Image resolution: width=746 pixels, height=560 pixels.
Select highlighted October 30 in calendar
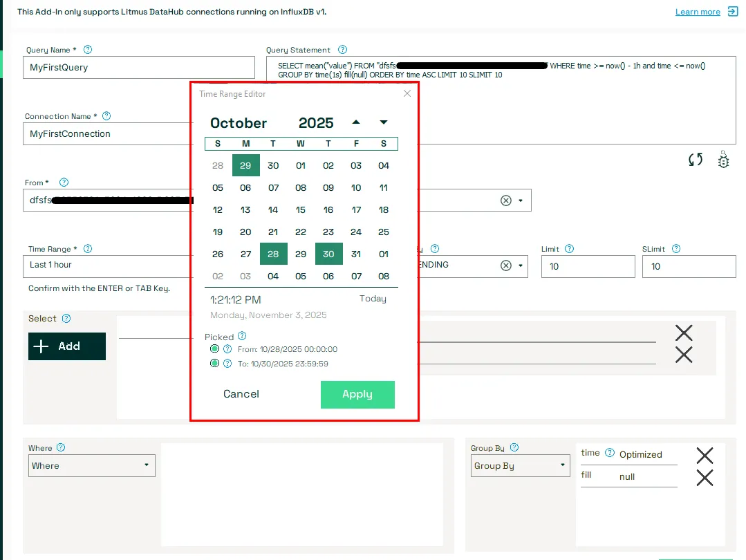click(329, 254)
